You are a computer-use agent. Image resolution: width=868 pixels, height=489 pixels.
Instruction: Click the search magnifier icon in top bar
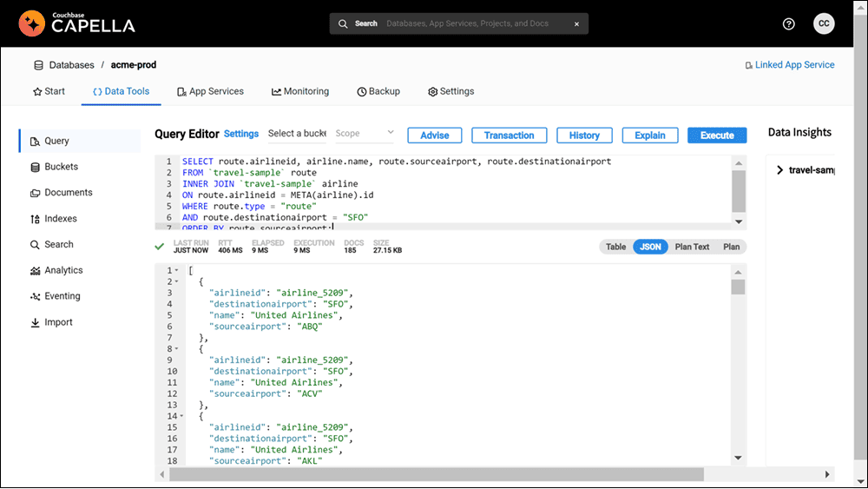pyautogui.click(x=343, y=23)
